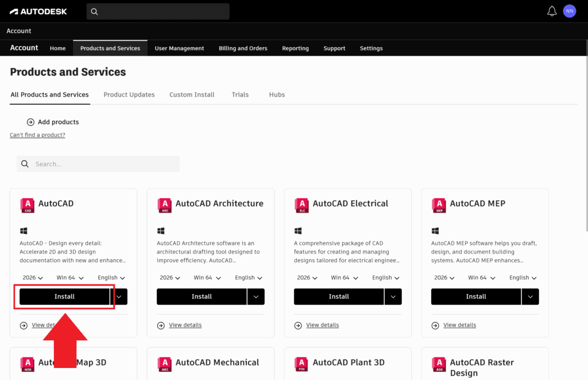Switch to the Product Updates tab

coord(129,95)
